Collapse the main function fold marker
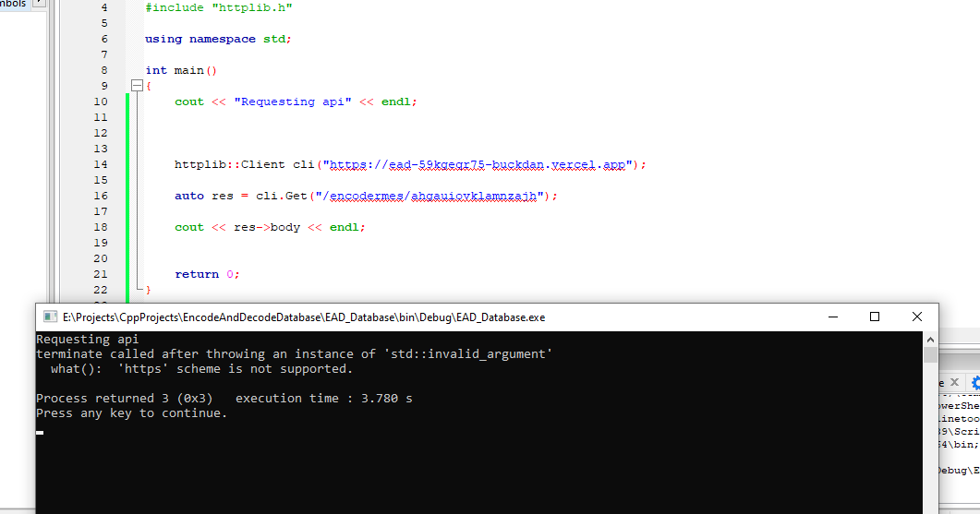The height and width of the screenshot is (514, 980). coord(137,86)
